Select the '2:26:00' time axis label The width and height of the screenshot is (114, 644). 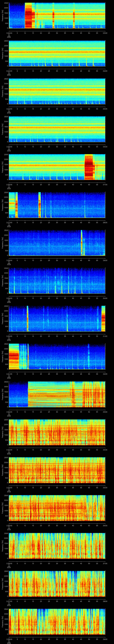point(9,184)
